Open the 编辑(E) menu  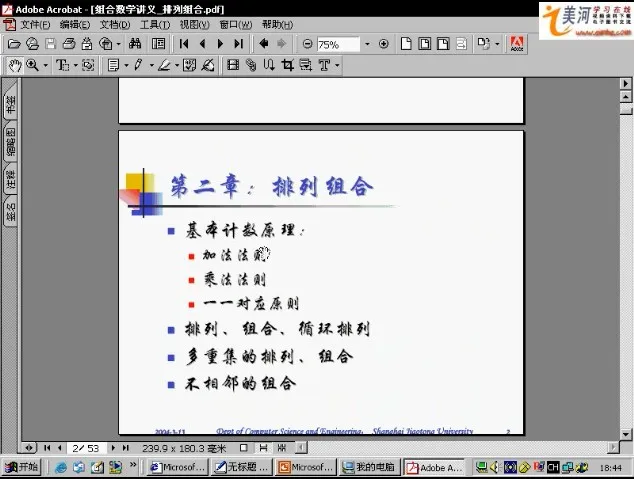(75, 25)
